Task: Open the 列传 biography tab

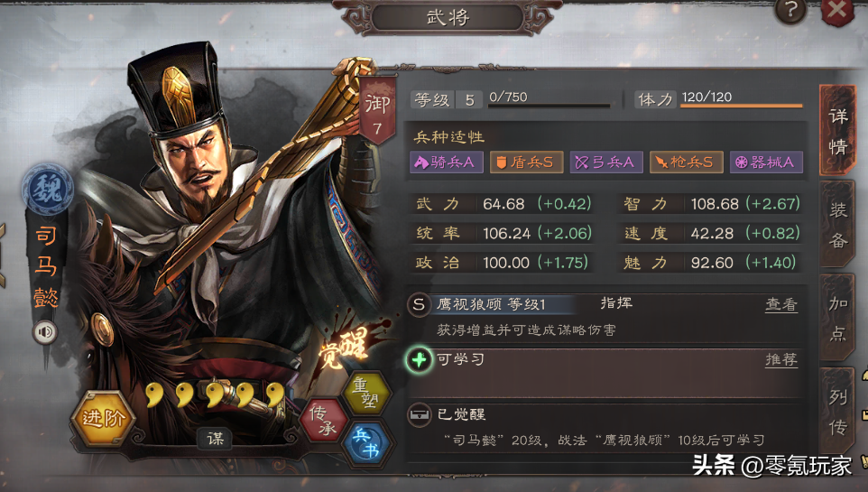Action: pos(838,412)
